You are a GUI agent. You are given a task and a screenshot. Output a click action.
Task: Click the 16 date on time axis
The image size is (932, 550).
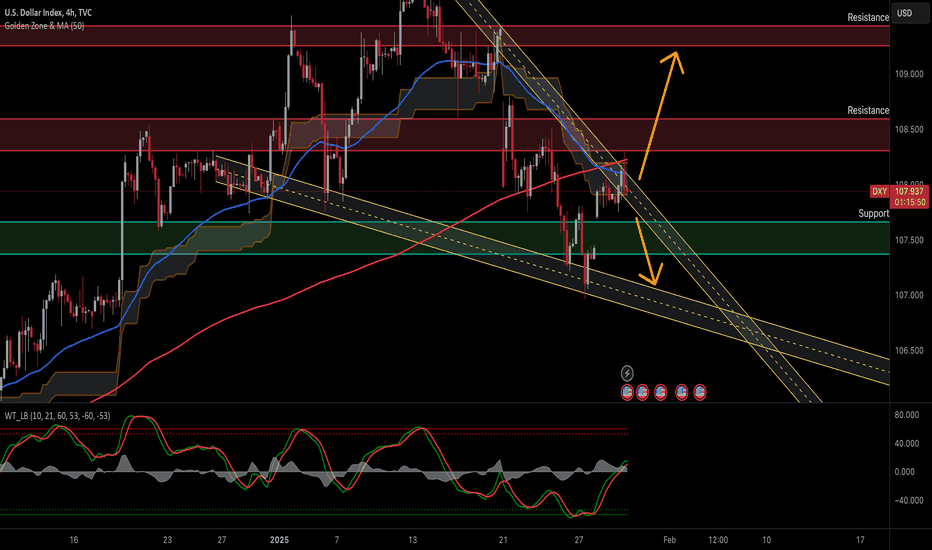(74, 540)
